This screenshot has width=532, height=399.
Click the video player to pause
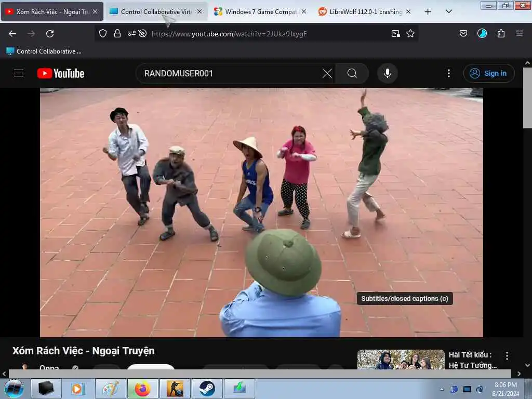tap(261, 212)
